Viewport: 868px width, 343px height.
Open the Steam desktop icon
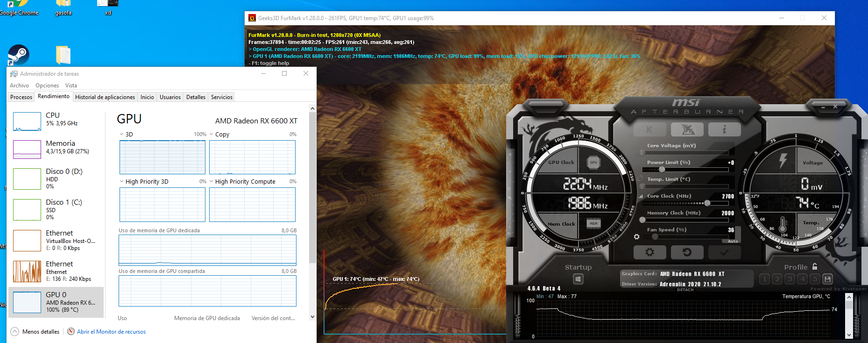(18, 55)
